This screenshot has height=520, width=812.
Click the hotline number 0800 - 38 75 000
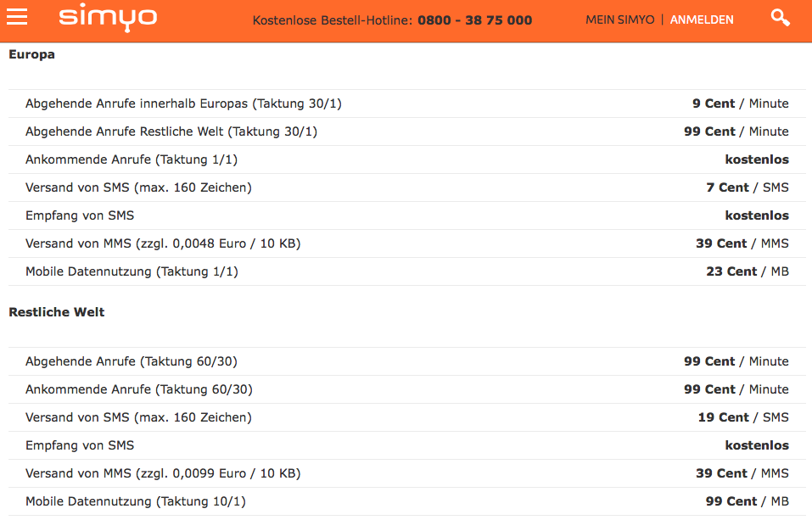(474, 20)
